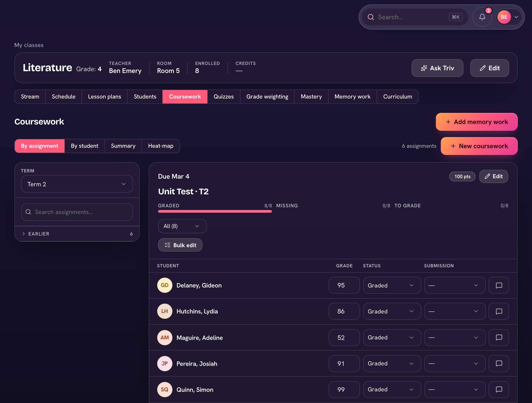Viewport: 532px width, 403px height.
Task: Click the SQ student avatar
Action: (x=165, y=389)
